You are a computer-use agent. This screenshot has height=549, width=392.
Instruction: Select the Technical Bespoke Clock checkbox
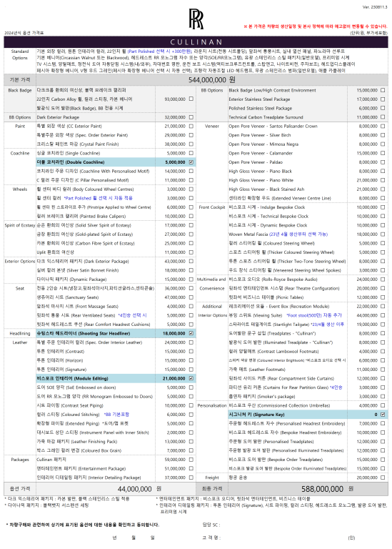tap(383, 216)
